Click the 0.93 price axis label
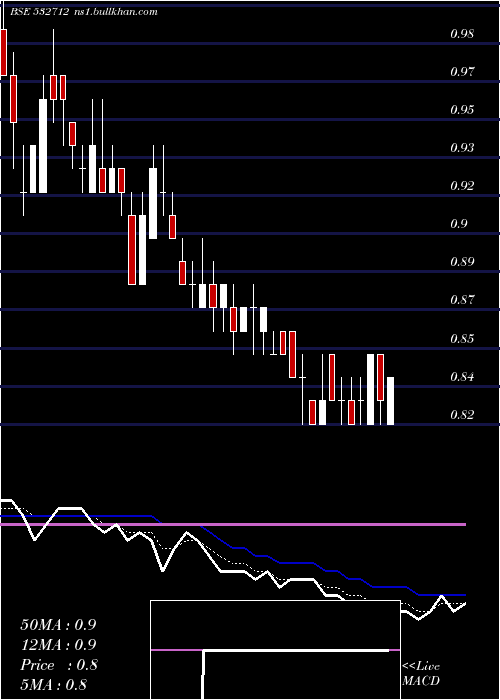This screenshot has height=700, width=500. (462, 147)
